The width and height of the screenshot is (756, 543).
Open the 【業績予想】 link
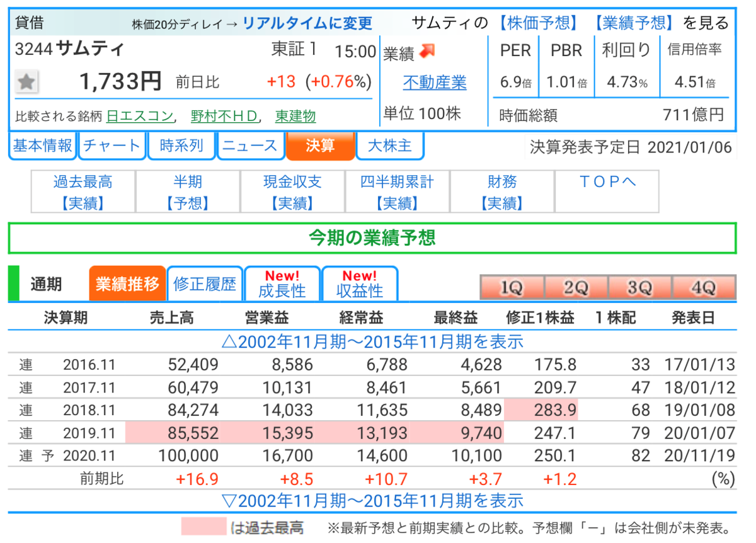point(634,23)
